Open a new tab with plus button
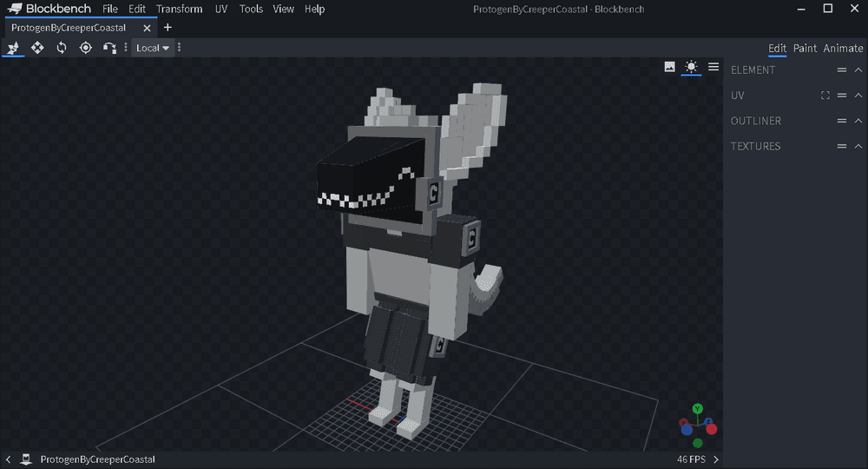The width and height of the screenshot is (868, 469). click(168, 28)
